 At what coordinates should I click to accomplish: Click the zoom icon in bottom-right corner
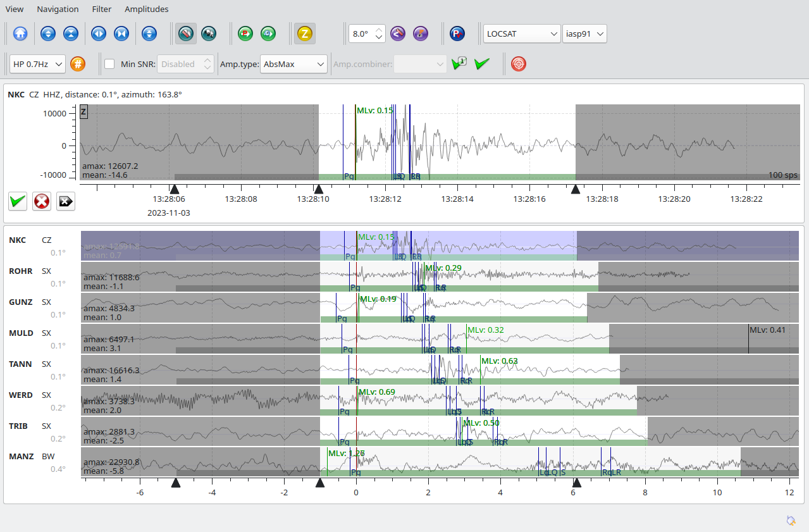(x=791, y=520)
